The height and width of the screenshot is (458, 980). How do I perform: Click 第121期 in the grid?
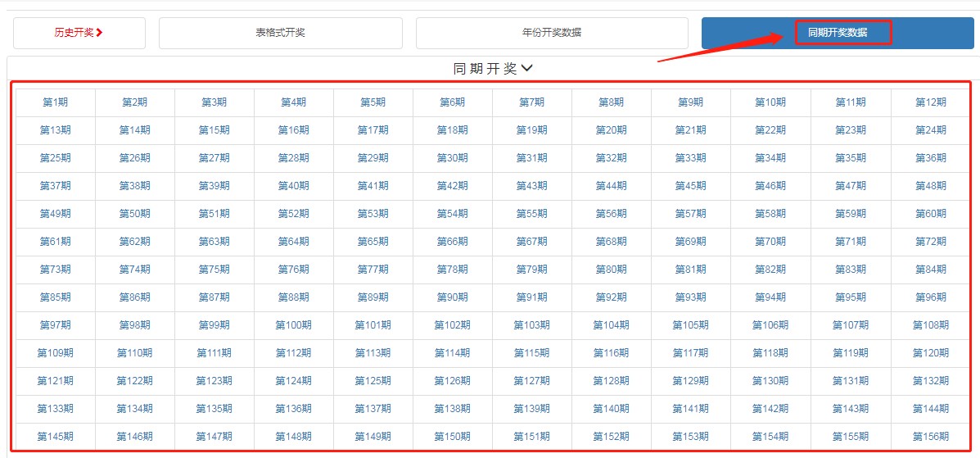click(x=56, y=381)
